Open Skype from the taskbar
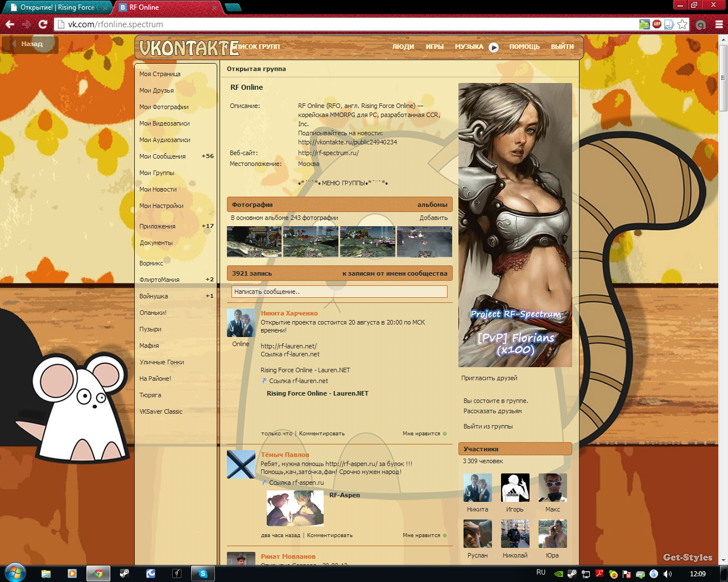 tap(203, 573)
